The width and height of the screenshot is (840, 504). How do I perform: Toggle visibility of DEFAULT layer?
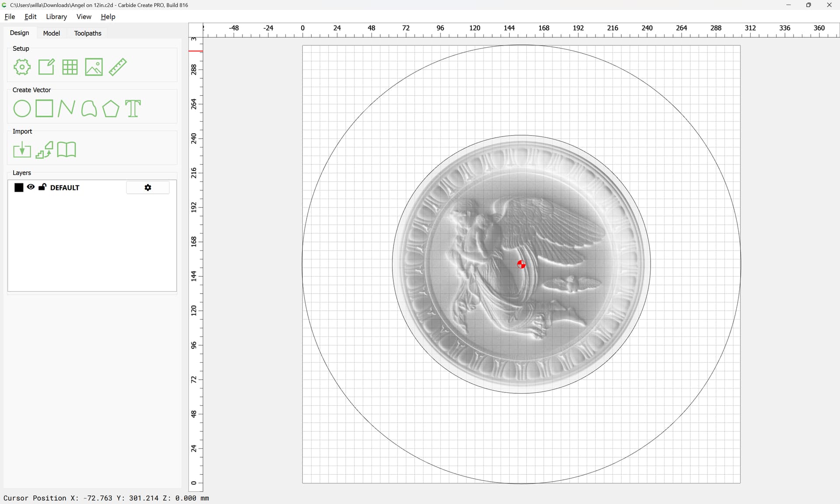(x=31, y=187)
